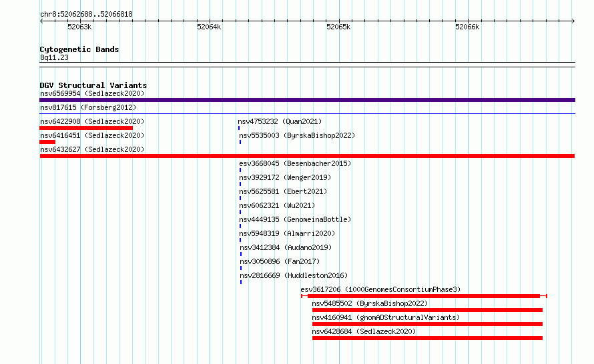The height and width of the screenshot is (364, 594).
Task: Open nsv817615 (Forsberg2012) label
Action: pos(88,107)
